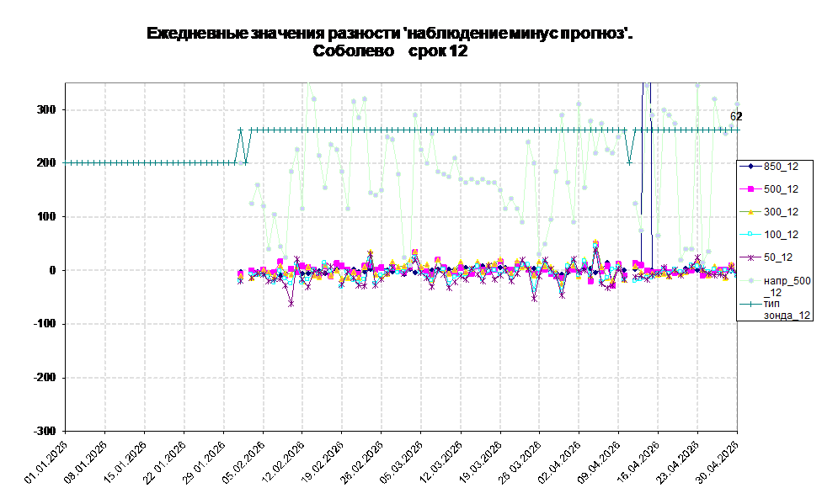Click the 01.01.2026 date axis label
The image size is (822, 504).
pos(46,462)
